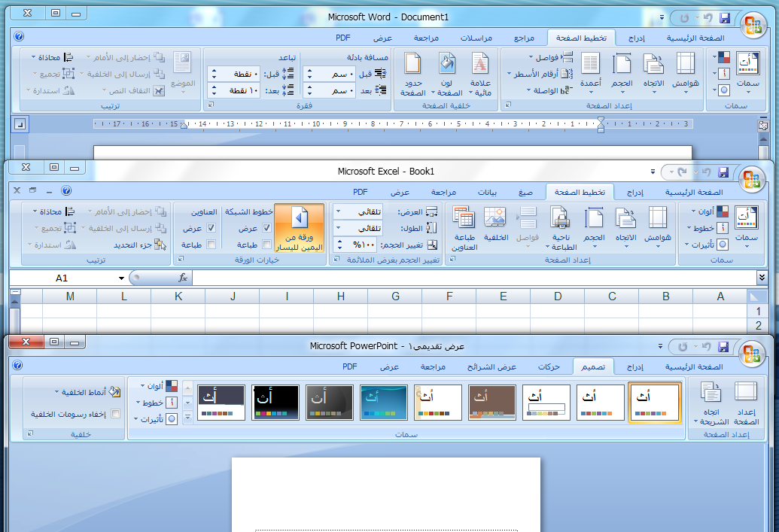Open Excel's Sheet Options dialog launcher
Viewport: 779px width, 532px height.
coord(181,259)
